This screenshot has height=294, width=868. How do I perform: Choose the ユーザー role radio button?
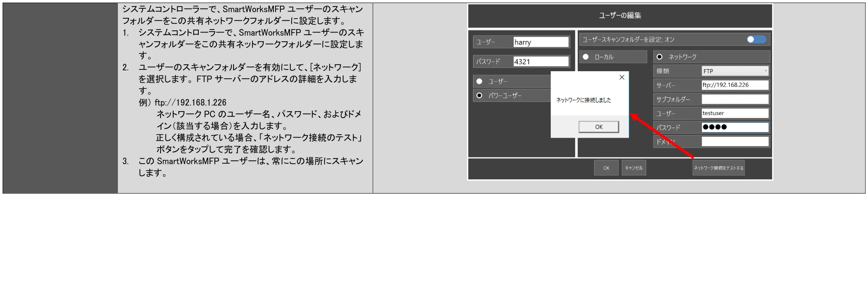tap(479, 81)
